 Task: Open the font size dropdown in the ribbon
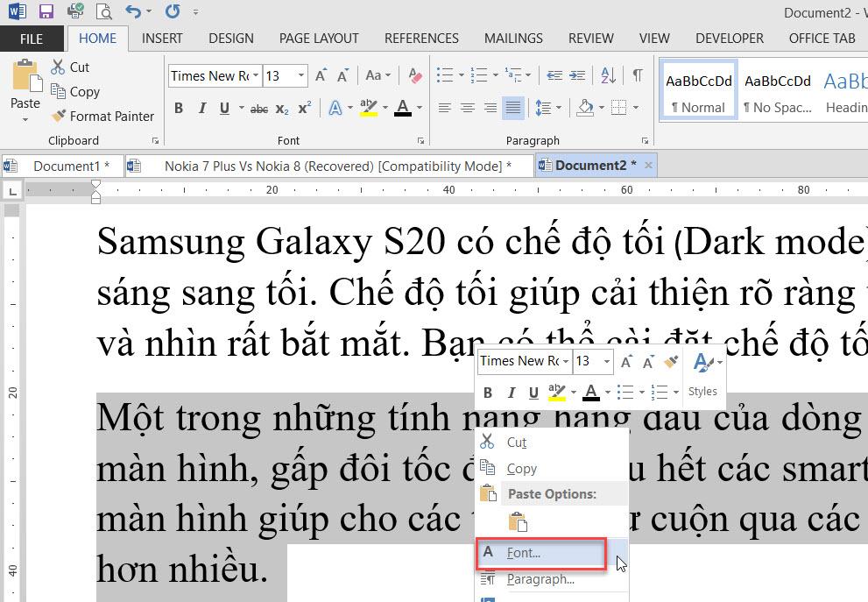[x=299, y=76]
